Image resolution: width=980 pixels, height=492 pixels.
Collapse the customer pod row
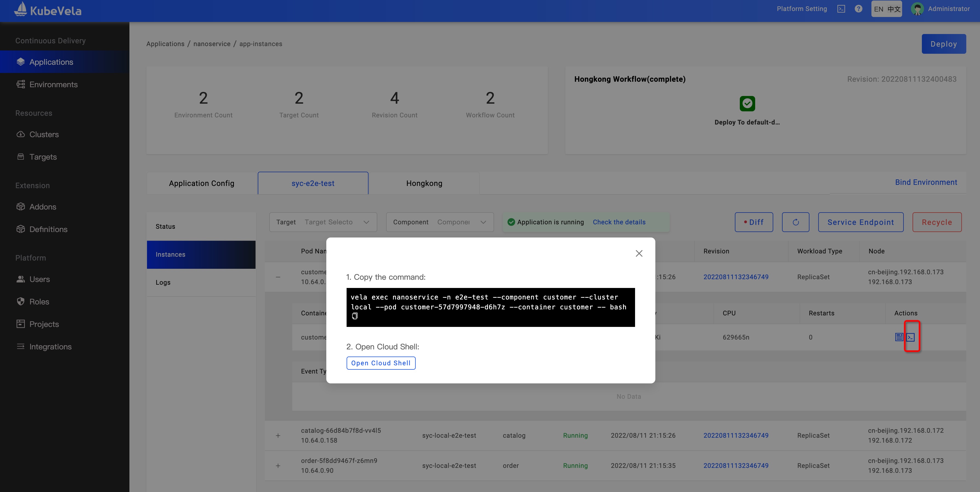278,277
